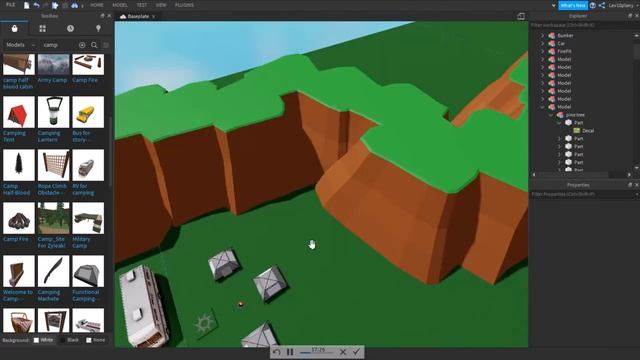640x360 pixels.
Task: Cancel the recording with the X icon
Action: (343, 352)
